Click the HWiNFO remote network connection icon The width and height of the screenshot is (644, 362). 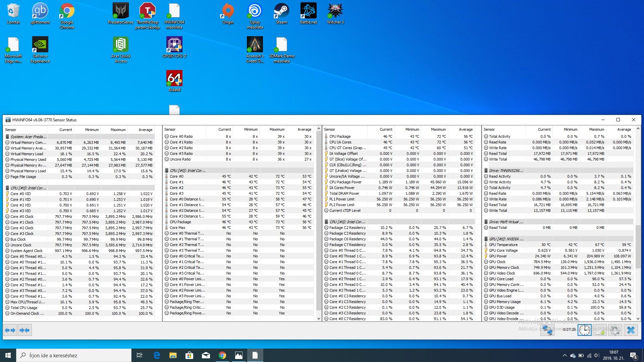[x=547, y=330]
